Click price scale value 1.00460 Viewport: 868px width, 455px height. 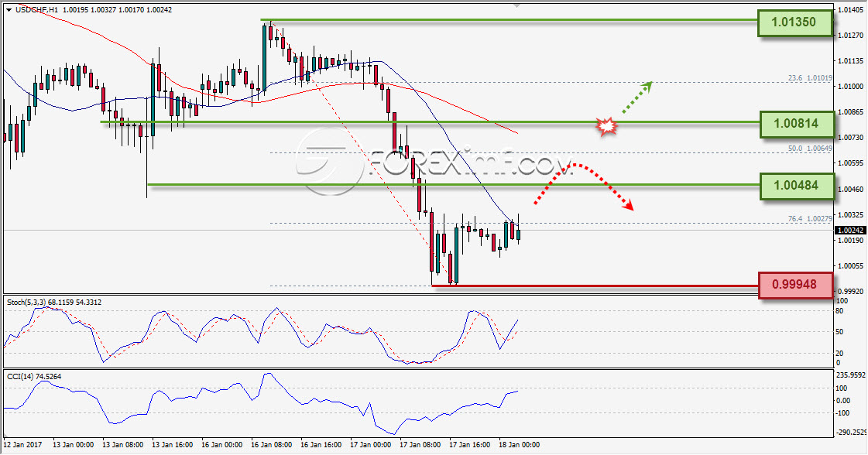[x=850, y=190]
